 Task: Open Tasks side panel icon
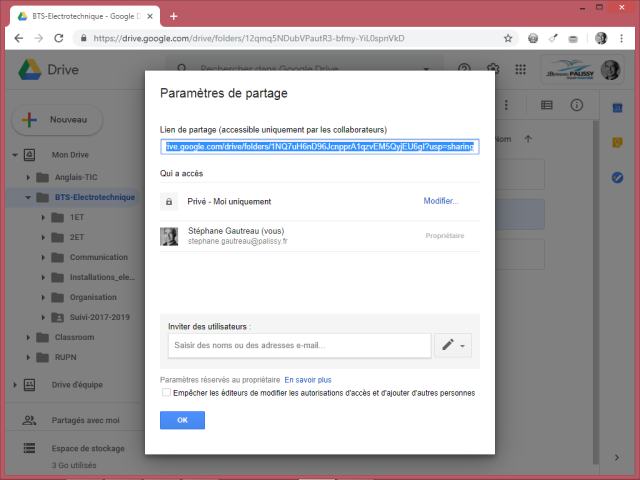click(617, 178)
